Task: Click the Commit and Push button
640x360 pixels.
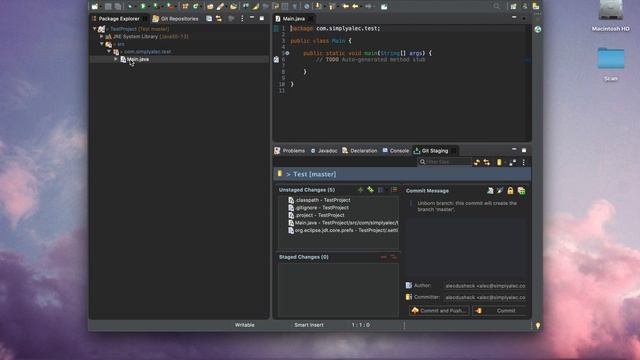Action: [x=439, y=311]
